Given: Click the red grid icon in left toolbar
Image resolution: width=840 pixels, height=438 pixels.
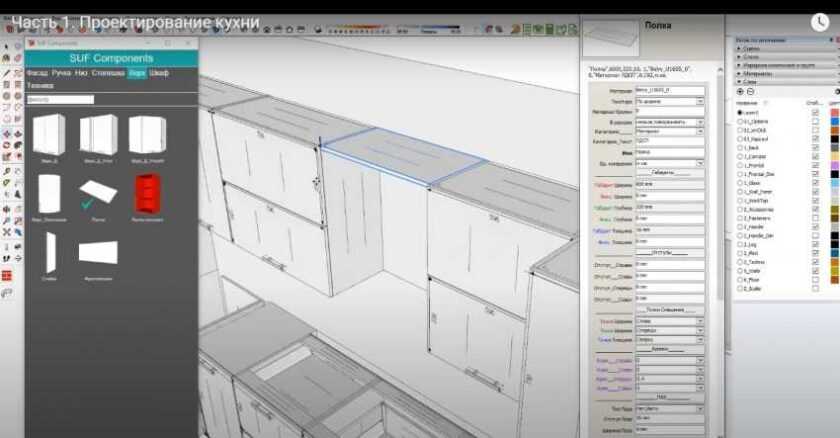Looking at the screenshot, I should [x=7, y=275].
